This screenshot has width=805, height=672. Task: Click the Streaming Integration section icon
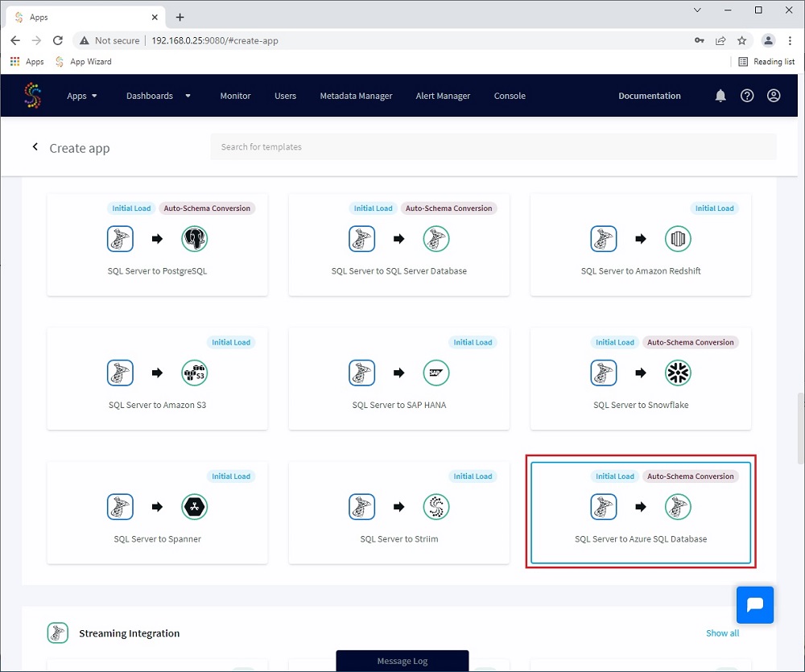coord(57,633)
